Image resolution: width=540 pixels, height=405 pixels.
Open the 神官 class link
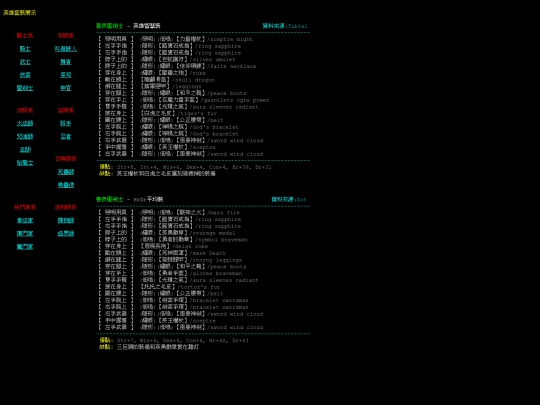[x=65, y=88]
